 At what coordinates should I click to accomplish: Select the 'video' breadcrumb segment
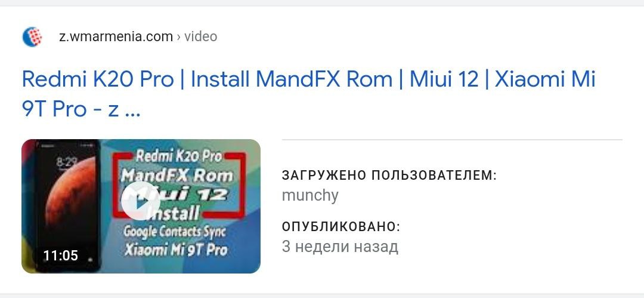(x=200, y=36)
